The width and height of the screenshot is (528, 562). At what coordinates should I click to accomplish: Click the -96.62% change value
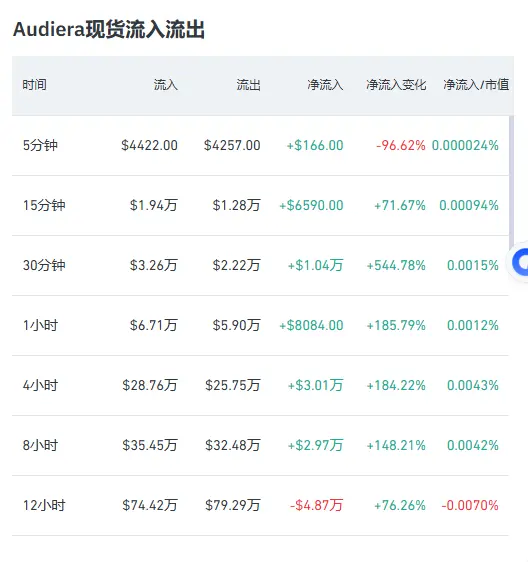point(401,146)
